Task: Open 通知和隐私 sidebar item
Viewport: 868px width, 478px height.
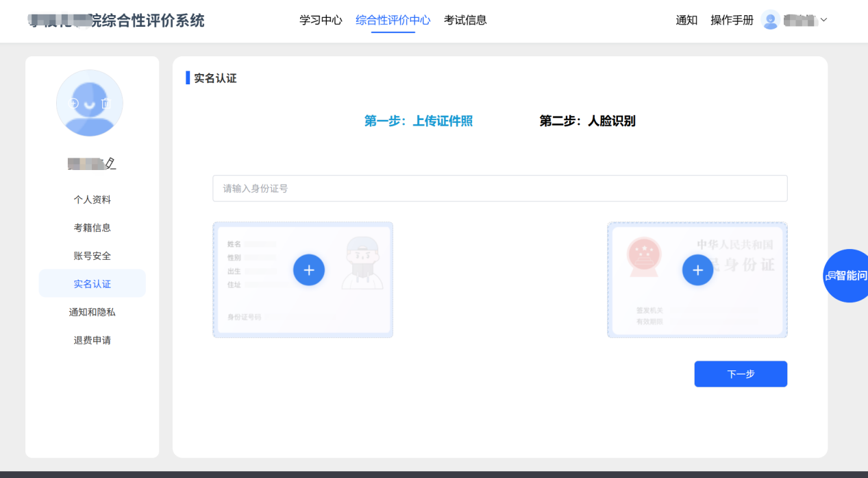Action: [92, 312]
